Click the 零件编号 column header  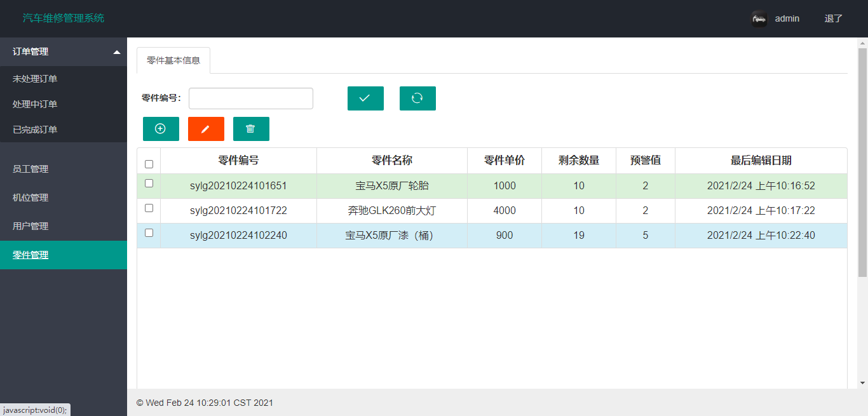(x=238, y=161)
